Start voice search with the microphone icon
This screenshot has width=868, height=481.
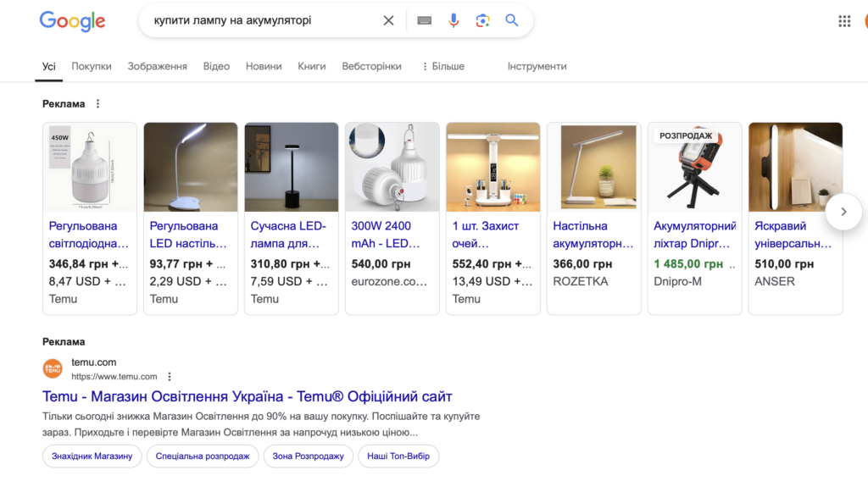453,20
